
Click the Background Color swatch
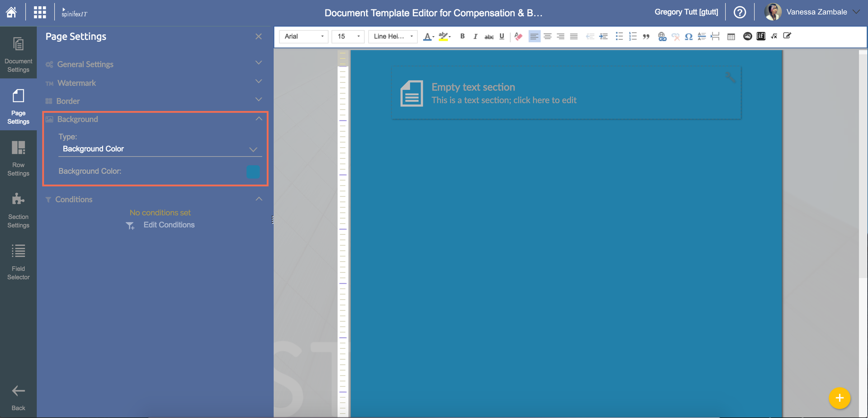click(x=253, y=171)
